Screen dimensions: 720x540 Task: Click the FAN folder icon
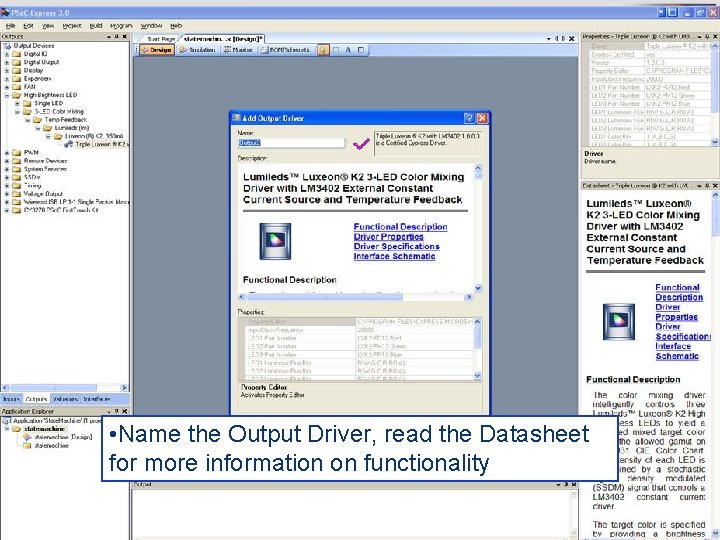coord(17,86)
